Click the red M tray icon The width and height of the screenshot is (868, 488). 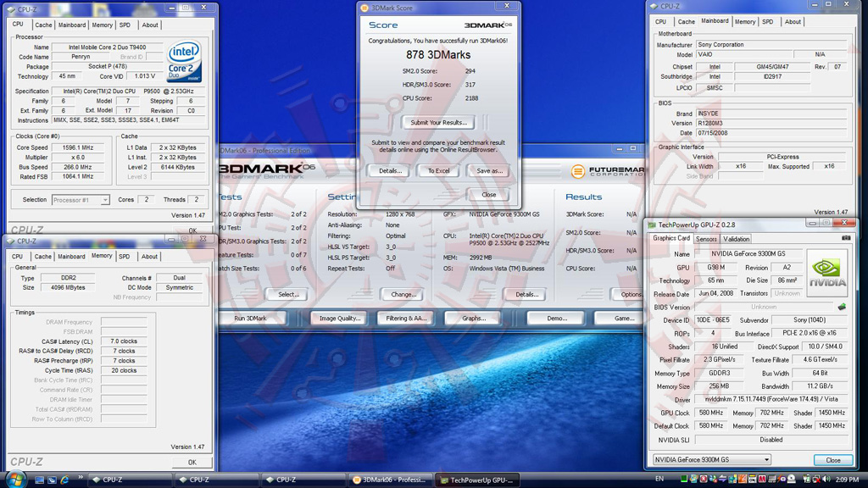762,480
